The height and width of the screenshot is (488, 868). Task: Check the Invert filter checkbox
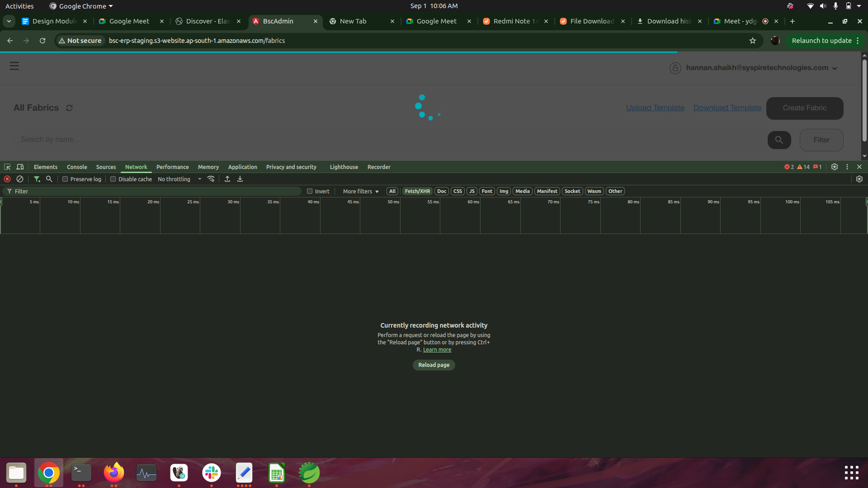click(310, 191)
